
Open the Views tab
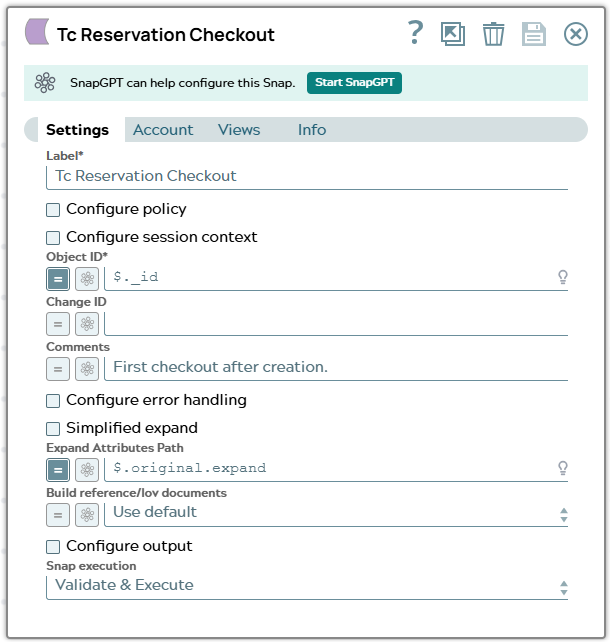pos(239,130)
